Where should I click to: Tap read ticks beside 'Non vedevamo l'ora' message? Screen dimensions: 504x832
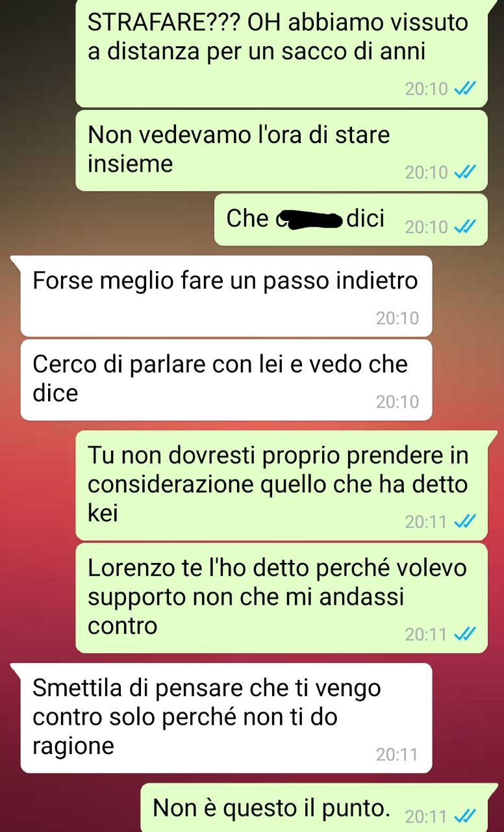click(x=466, y=172)
